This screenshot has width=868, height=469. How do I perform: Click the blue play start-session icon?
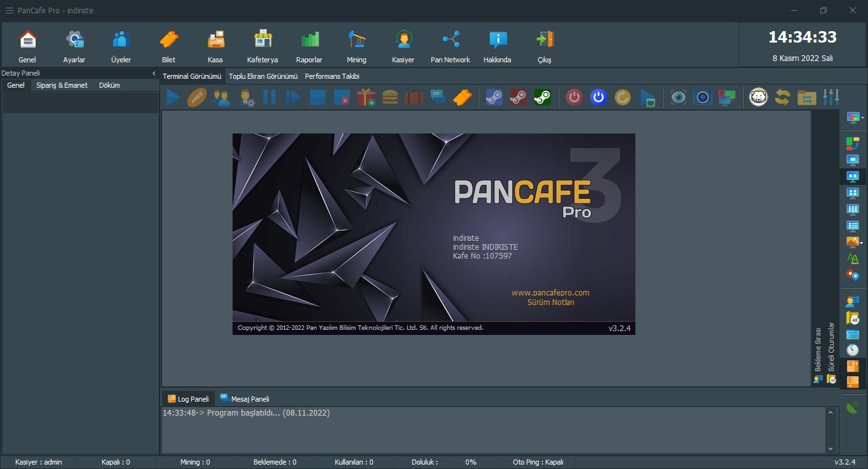click(x=173, y=97)
